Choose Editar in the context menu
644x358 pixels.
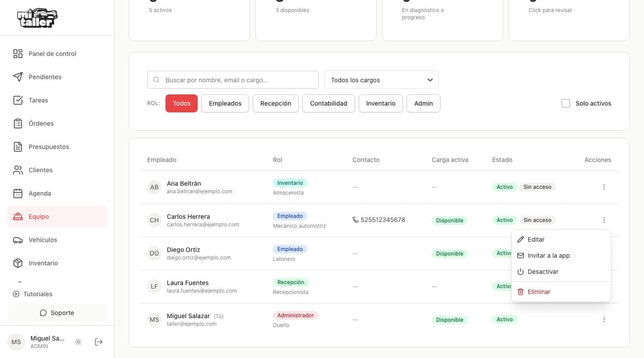coord(561,239)
